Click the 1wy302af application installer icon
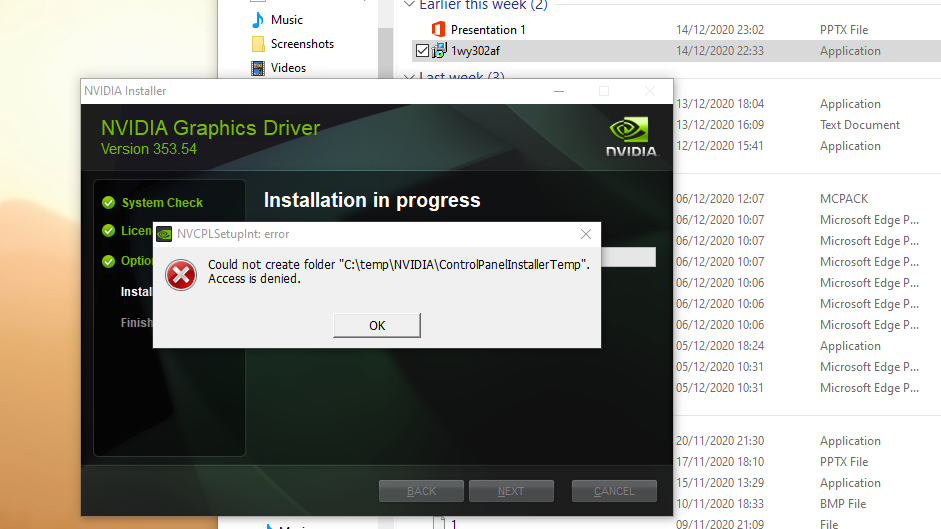Screen dimensions: 941x529 [x=439, y=50]
